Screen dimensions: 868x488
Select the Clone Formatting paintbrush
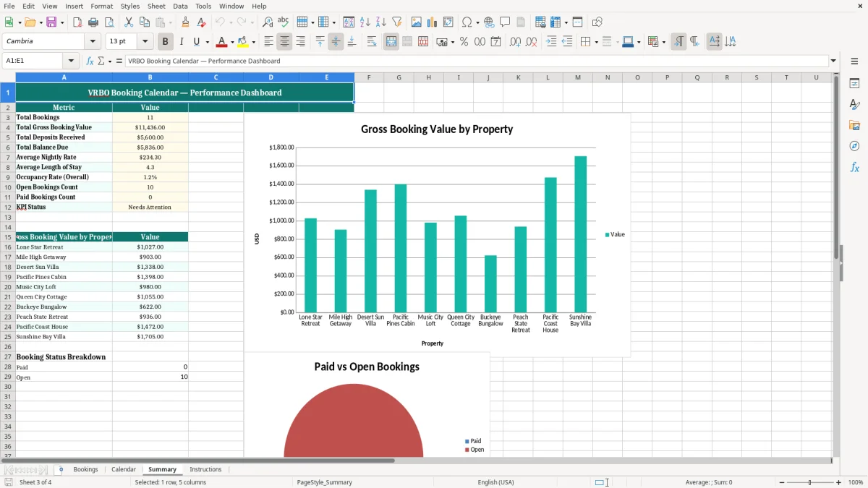click(186, 22)
